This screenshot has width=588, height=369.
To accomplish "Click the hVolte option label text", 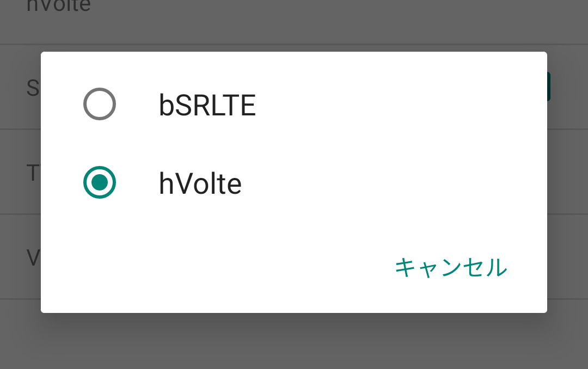I will click(200, 184).
